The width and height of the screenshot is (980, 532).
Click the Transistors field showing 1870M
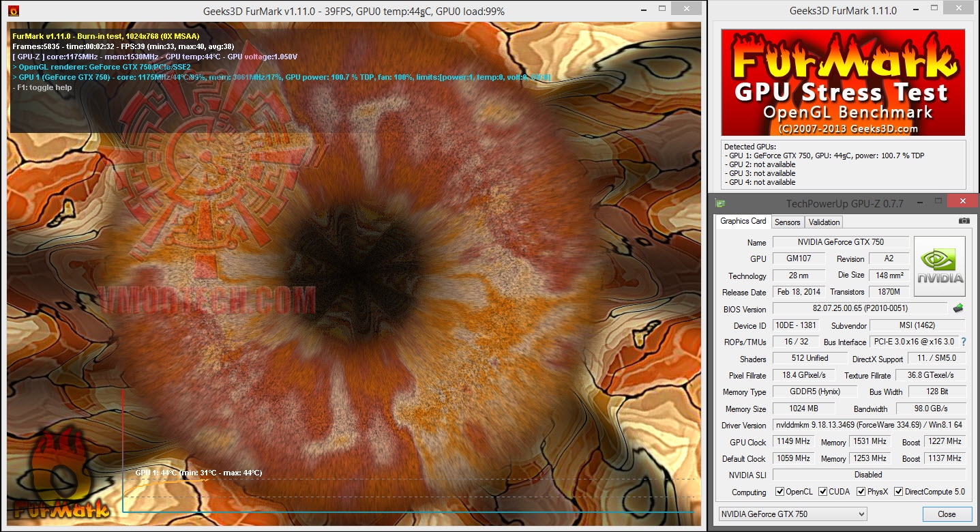(889, 292)
